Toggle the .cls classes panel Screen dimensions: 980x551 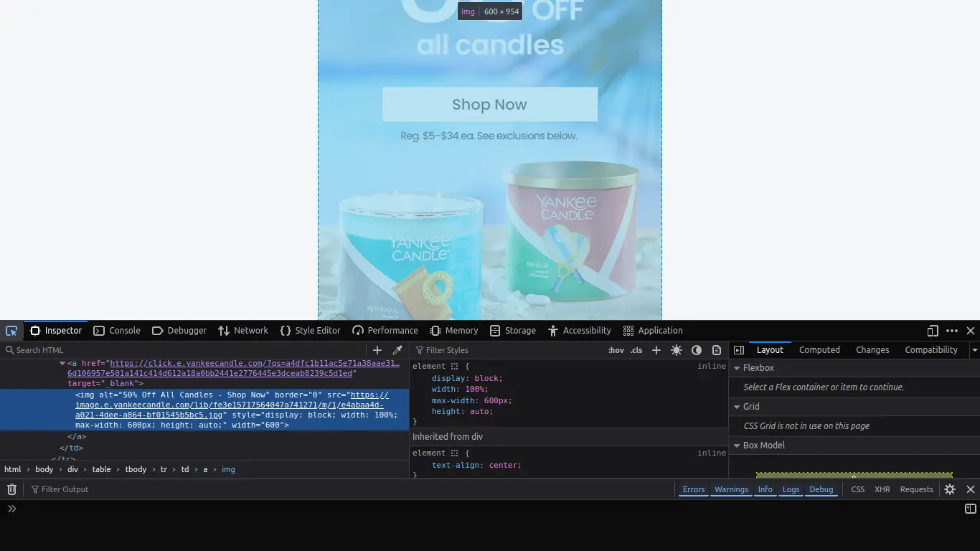click(x=636, y=350)
